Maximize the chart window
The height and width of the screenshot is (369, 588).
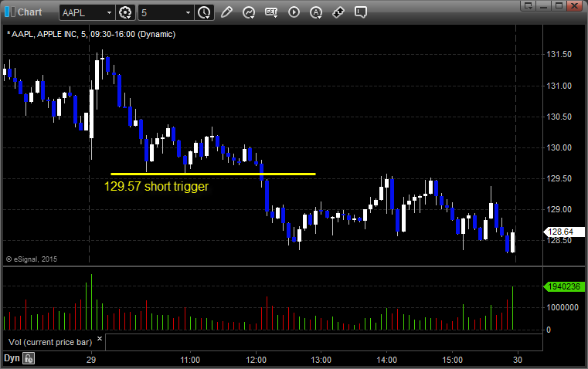click(x=559, y=5)
